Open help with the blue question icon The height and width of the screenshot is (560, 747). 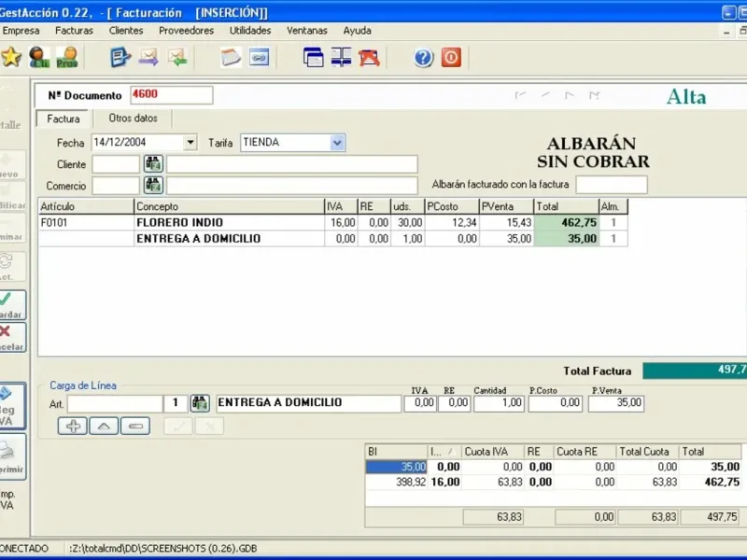click(423, 58)
